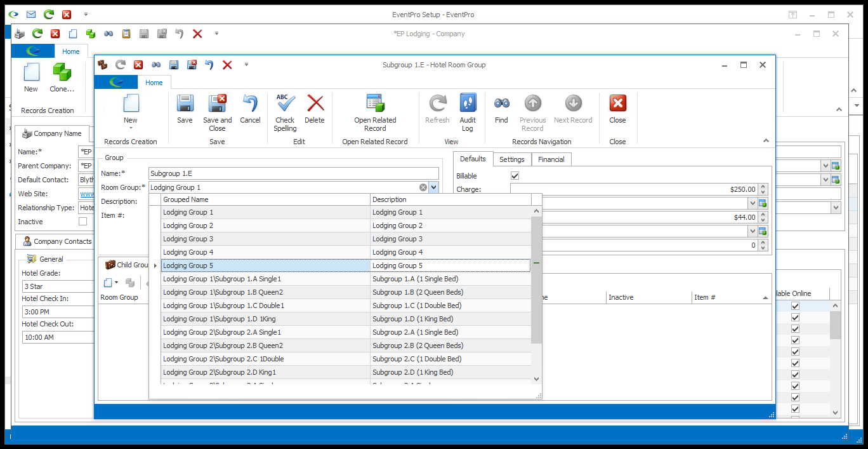This screenshot has width=868, height=449.
Task: Click the down arrow of the dropdown list scrollbar
Action: pos(537,379)
